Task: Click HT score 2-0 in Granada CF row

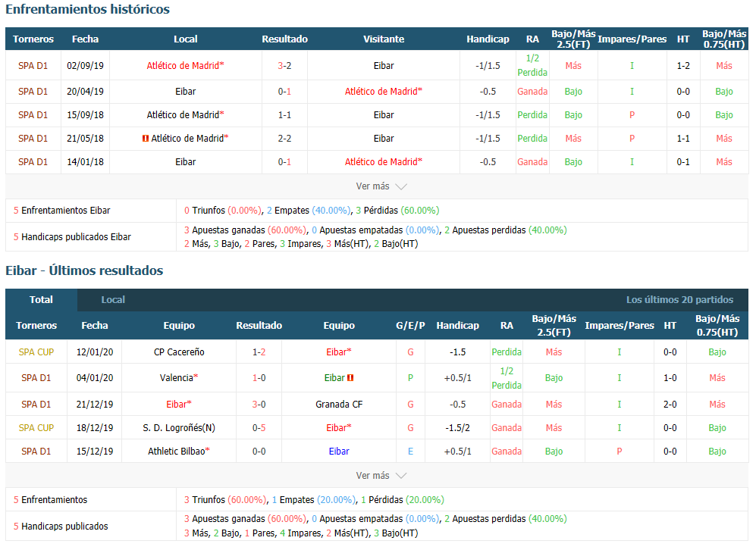Action: tap(670, 405)
